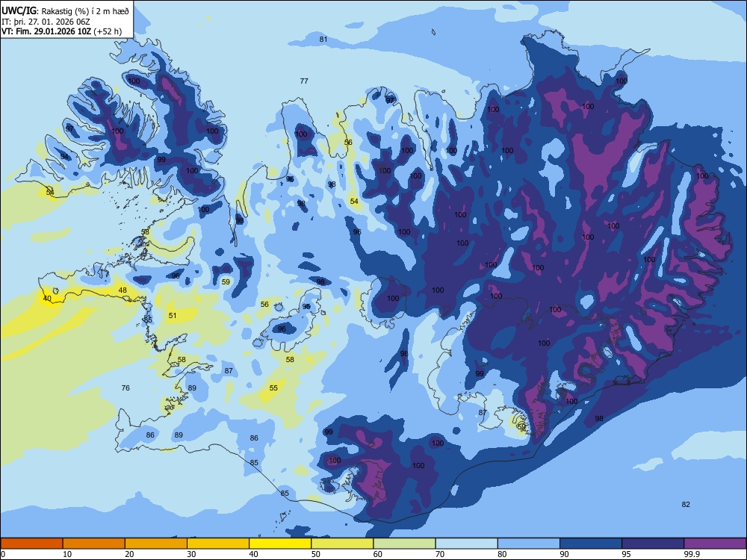Click the legend label '70'
The image size is (747, 560).
click(440, 554)
